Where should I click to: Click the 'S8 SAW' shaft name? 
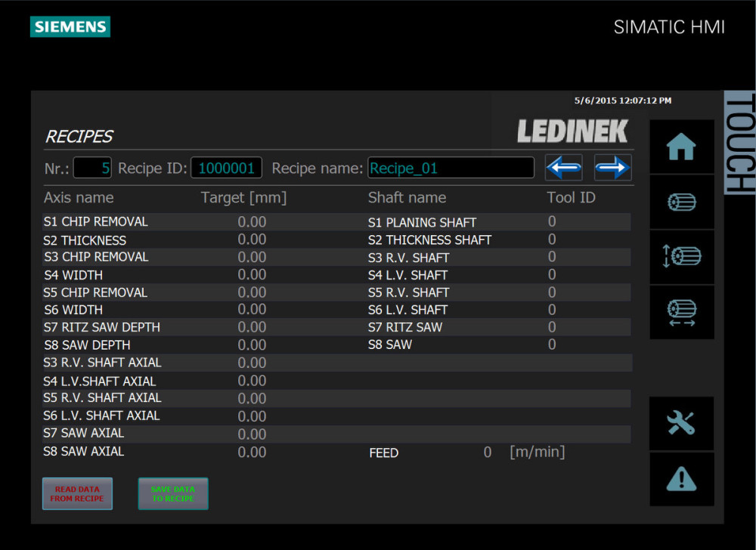click(390, 345)
